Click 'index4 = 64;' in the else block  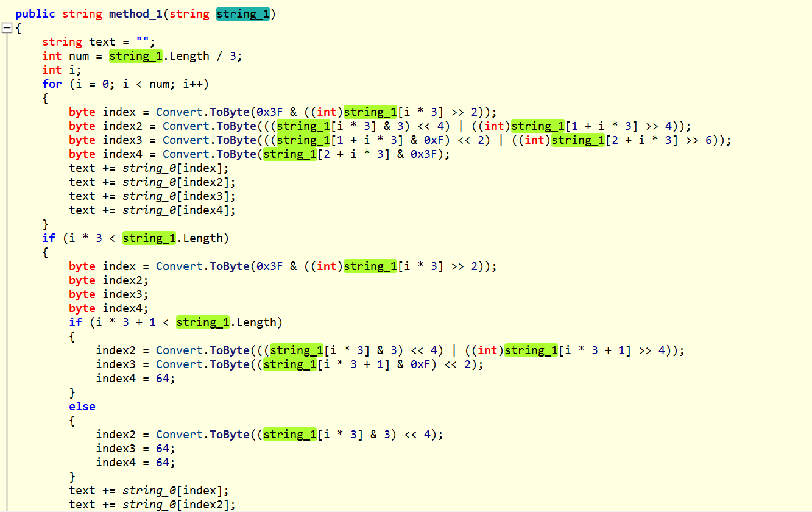[x=135, y=463]
